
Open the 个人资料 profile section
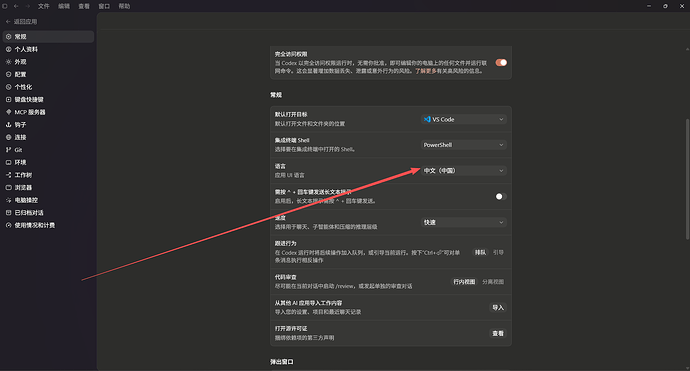pyautogui.click(x=48, y=49)
